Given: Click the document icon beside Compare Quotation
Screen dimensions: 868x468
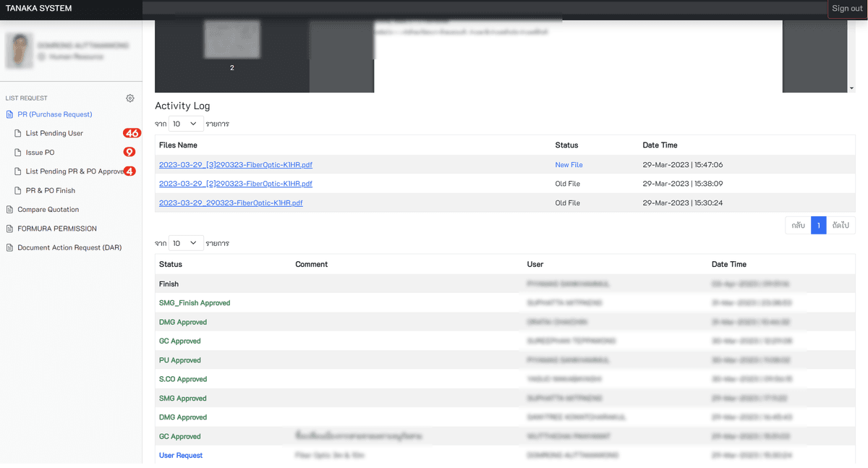Looking at the screenshot, I should 10,210.
